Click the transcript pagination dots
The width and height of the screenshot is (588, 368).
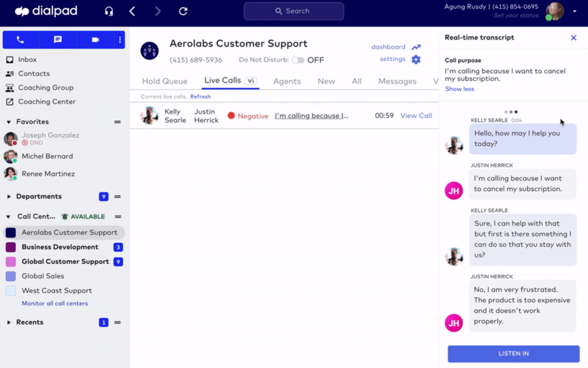coord(511,112)
